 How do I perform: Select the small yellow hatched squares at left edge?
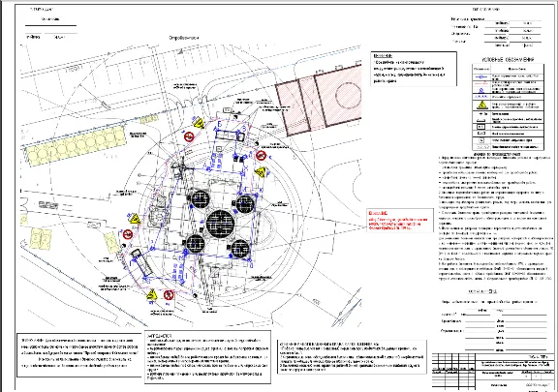click(40, 238)
